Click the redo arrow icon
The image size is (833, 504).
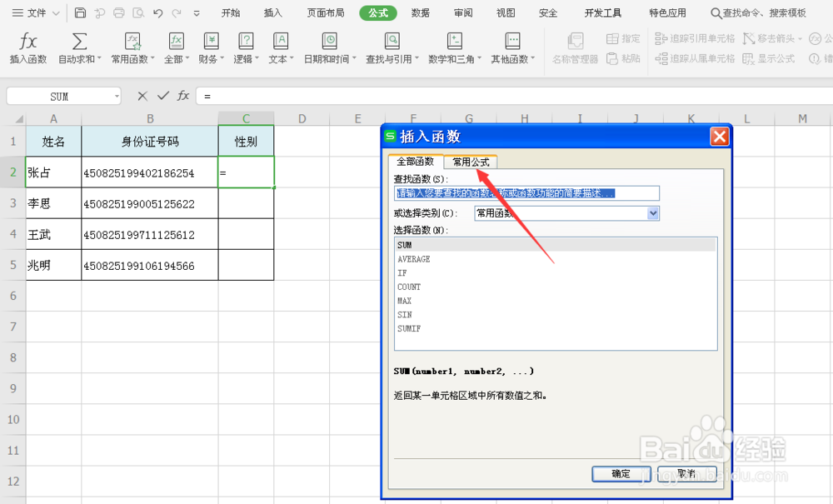pos(177,12)
